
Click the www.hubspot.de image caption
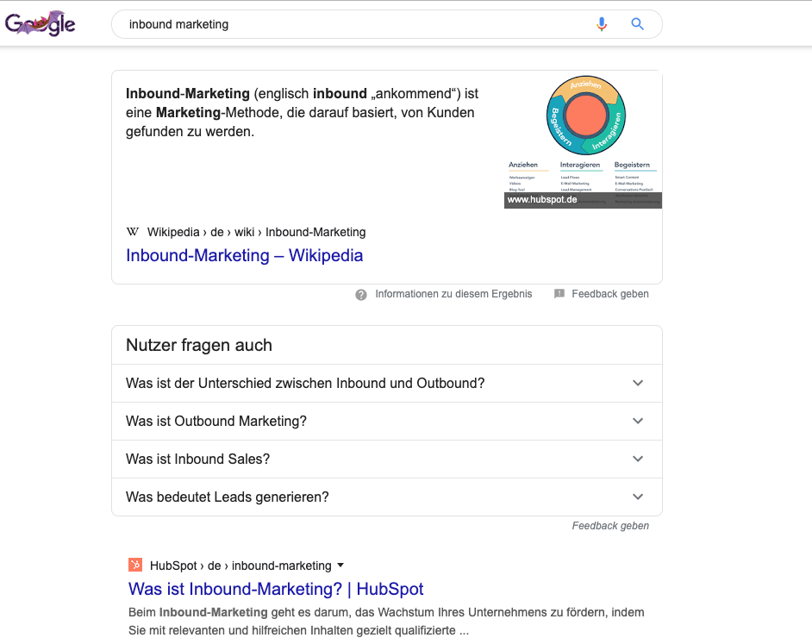pyautogui.click(x=542, y=200)
